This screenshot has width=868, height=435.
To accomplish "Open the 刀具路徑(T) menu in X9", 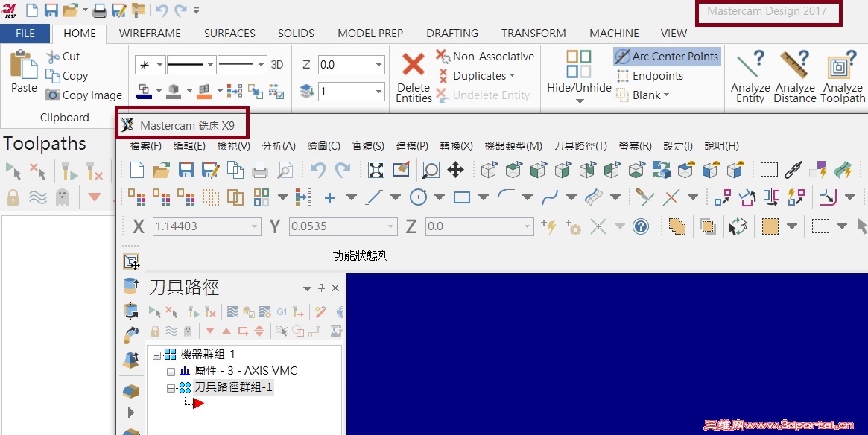I will tap(580, 146).
